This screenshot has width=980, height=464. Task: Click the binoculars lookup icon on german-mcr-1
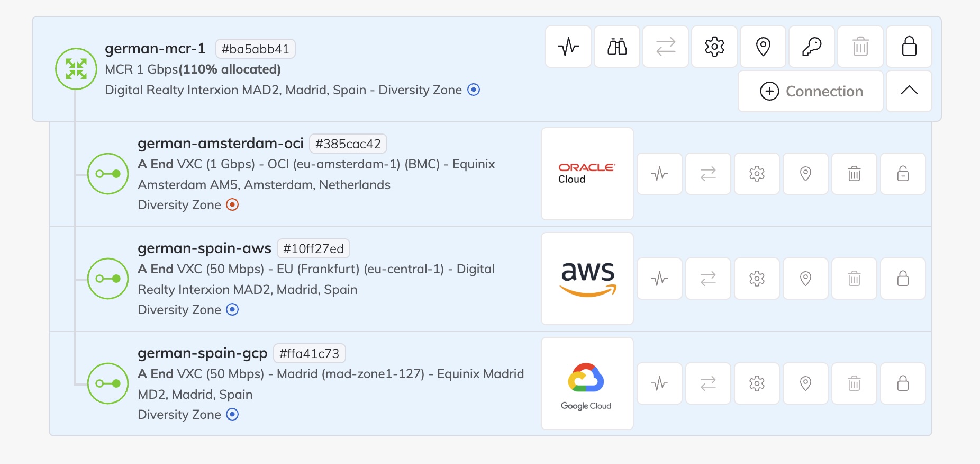click(616, 47)
